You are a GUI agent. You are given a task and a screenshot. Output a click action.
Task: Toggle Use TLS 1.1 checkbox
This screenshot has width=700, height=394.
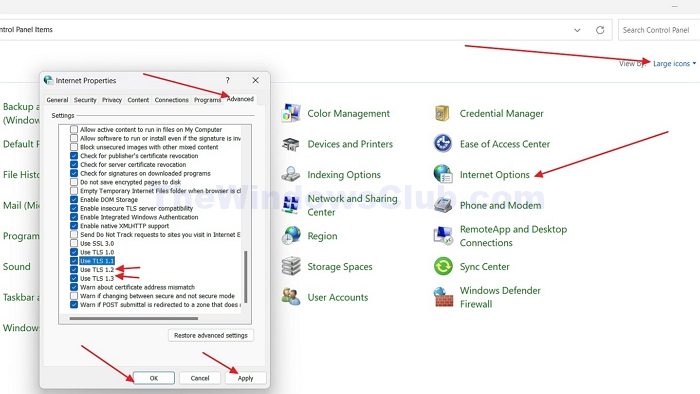[x=74, y=261]
